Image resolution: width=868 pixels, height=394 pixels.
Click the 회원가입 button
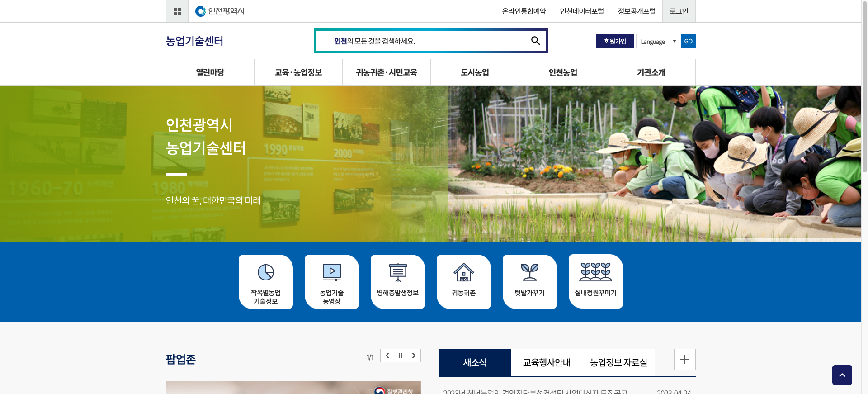[615, 41]
